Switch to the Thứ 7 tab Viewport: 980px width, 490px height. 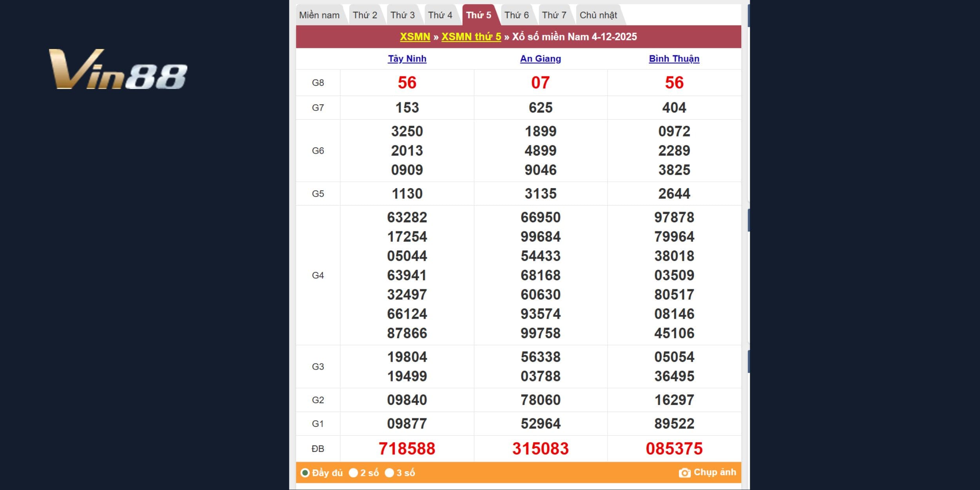tap(554, 15)
